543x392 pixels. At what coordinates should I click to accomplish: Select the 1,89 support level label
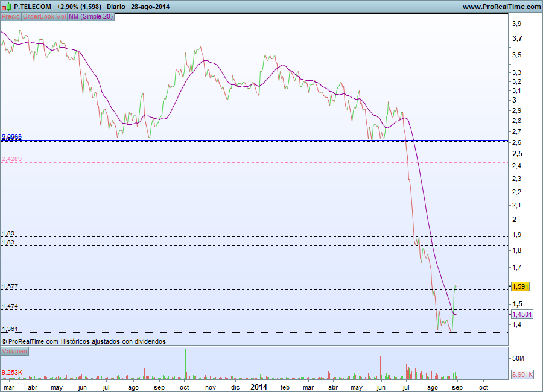pos(8,233)
